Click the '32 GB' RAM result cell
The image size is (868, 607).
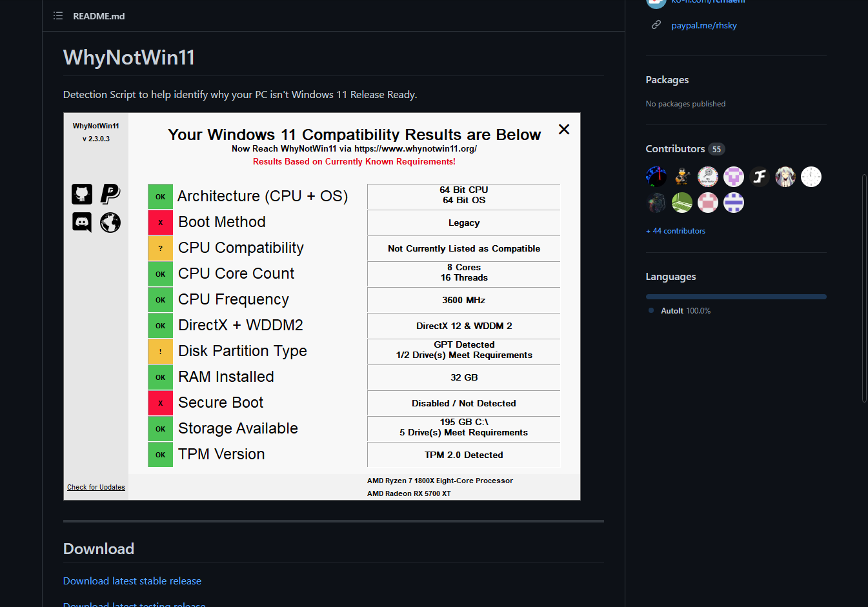tap(464, 377)
